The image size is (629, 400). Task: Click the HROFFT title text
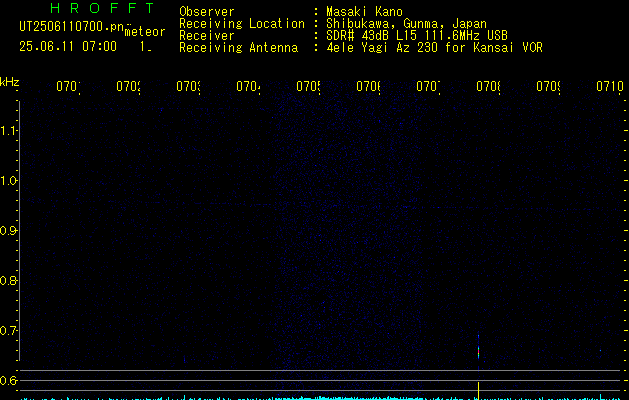pyautogui.click(x=102, y=8)
